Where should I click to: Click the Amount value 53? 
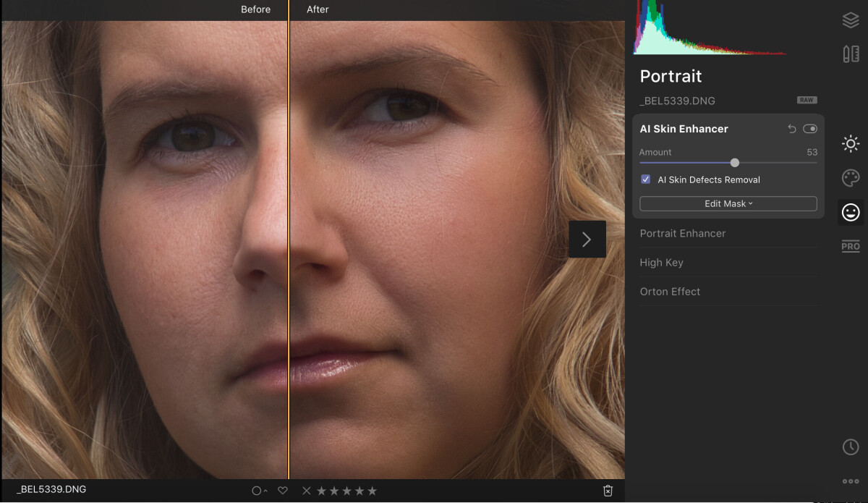(812, 152)
